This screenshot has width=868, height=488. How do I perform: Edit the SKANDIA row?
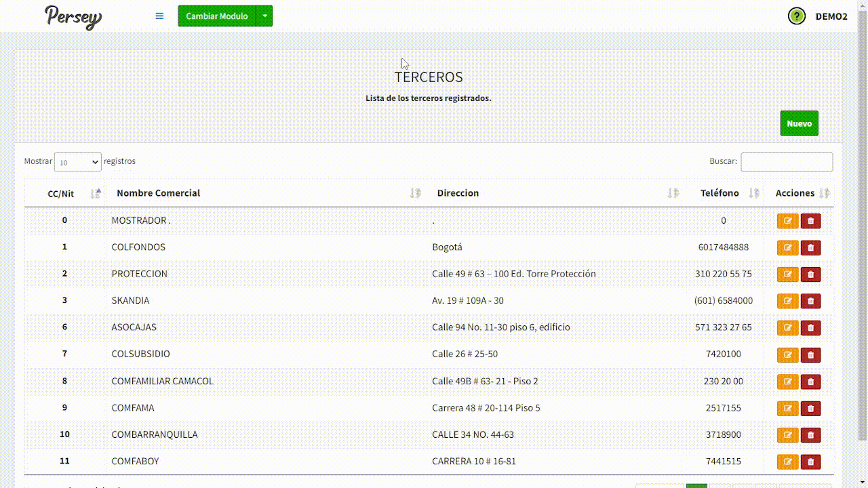click(787, 301)
